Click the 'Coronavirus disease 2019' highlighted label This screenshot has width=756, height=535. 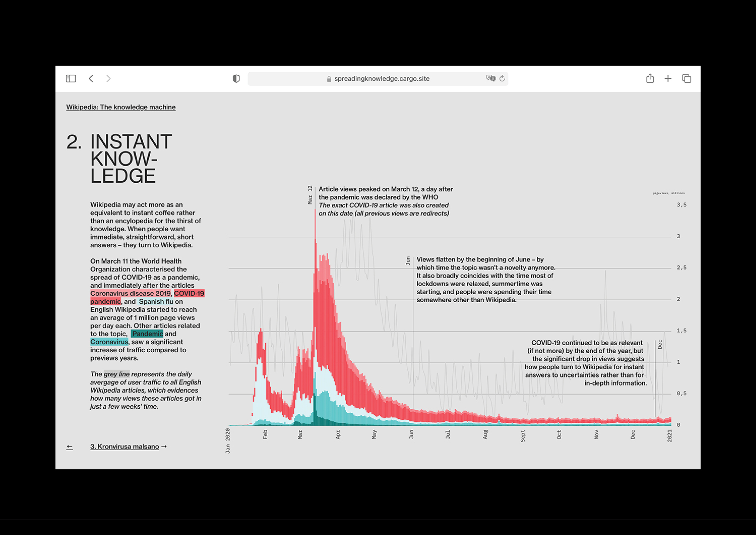coord(131,293)
